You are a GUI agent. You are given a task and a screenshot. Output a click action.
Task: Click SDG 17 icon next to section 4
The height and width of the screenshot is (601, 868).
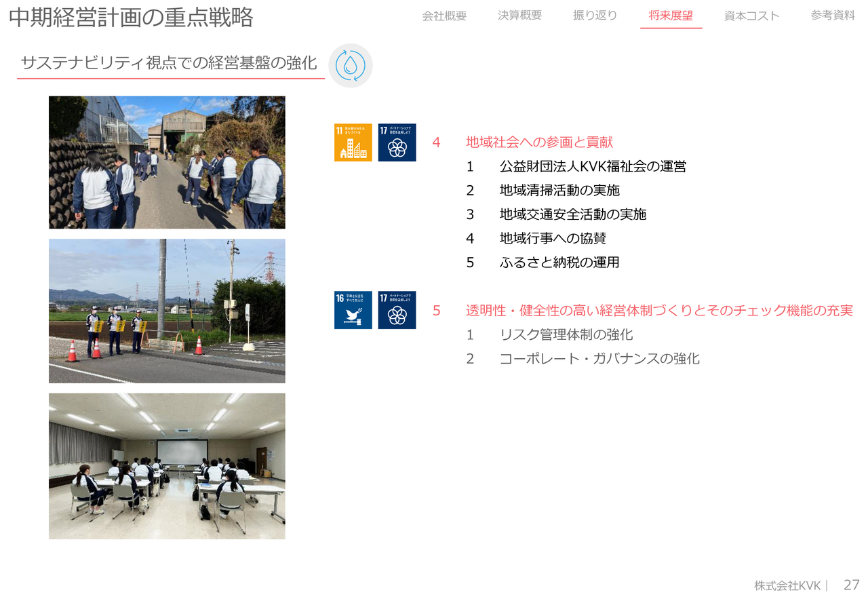397,142
